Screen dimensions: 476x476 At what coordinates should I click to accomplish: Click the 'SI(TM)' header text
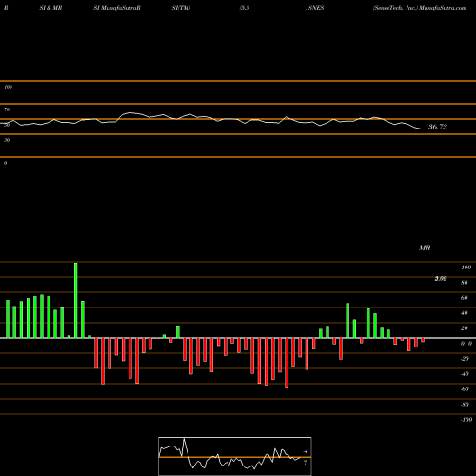coord(181,8)
